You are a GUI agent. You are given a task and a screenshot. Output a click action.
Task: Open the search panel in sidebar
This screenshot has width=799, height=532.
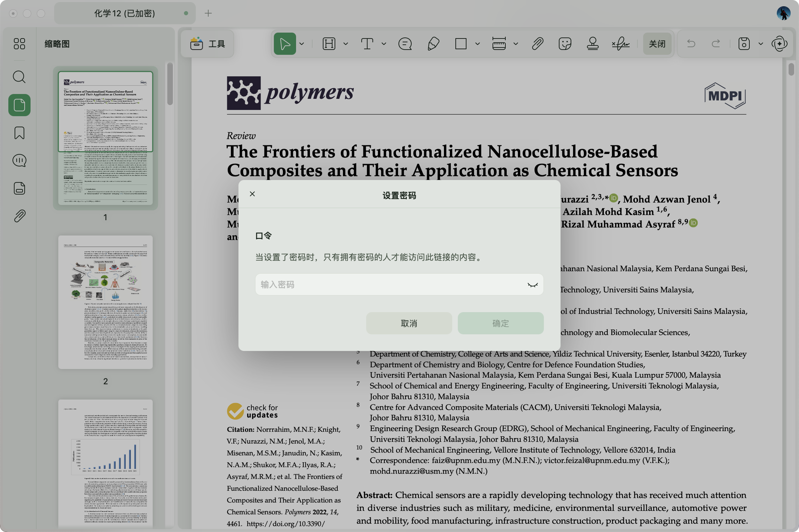click(x=19, y=77)
